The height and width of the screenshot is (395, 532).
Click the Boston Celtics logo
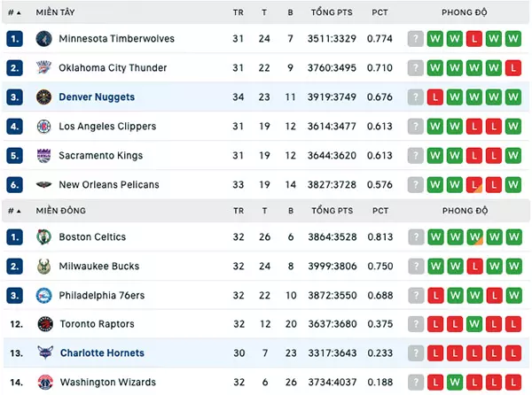point(43,236)
